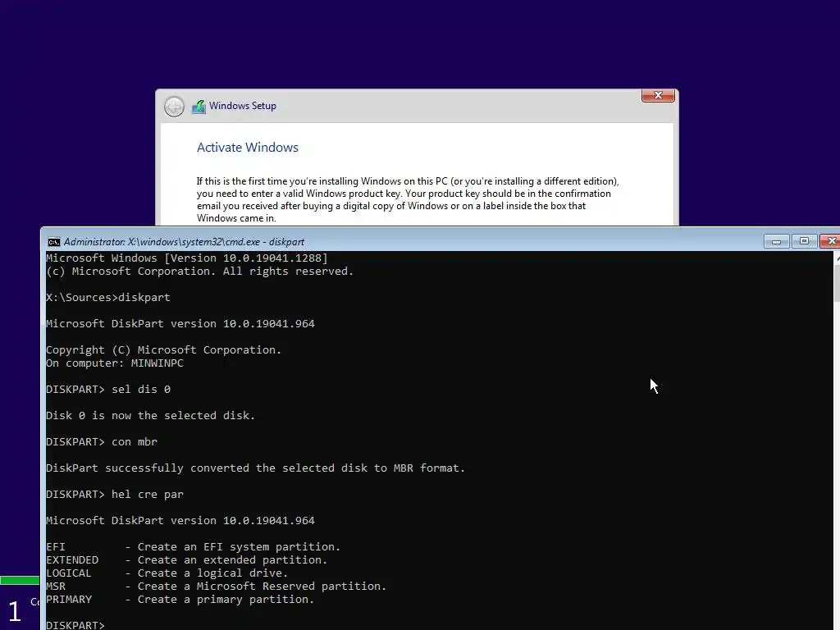Click the cmd.exe - diskpart title bar text

[184, 242]
